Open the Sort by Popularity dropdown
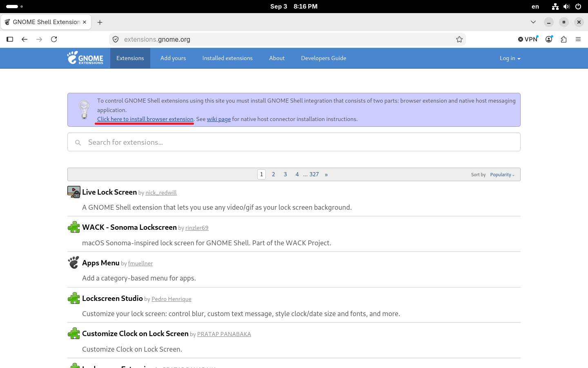The width and height of the screenshot is (588, 368). [x=502, y=175]
